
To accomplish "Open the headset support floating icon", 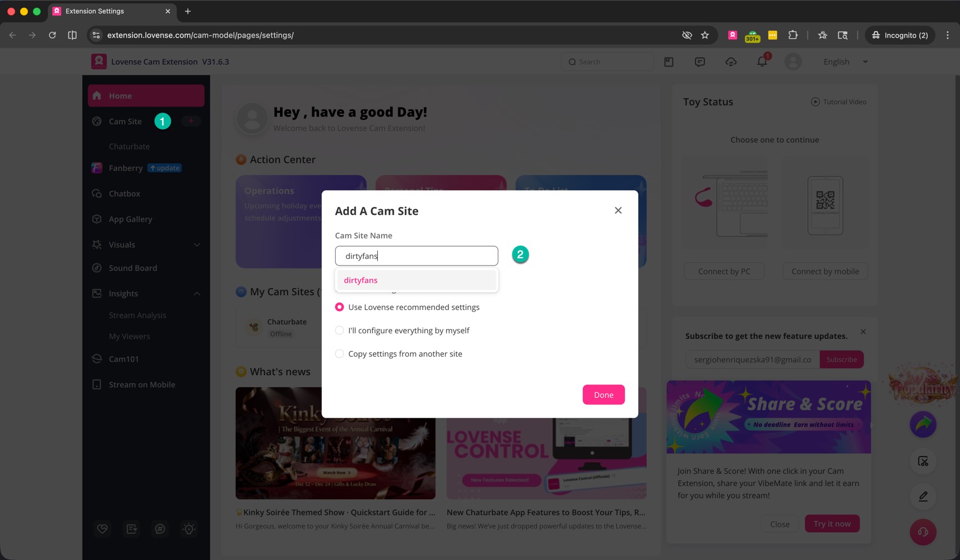I will tap(923, 532).
